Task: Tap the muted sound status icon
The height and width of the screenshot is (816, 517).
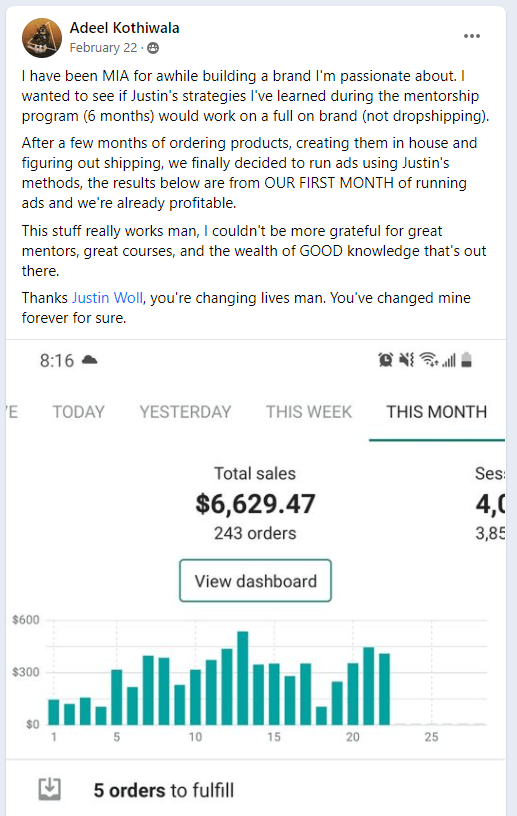Action: point(406,360)
